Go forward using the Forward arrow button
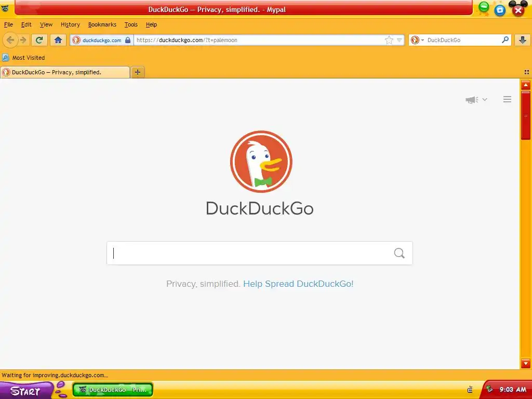Screen dimensions: 532x399 pyautogui.click(x=23, y=40)
